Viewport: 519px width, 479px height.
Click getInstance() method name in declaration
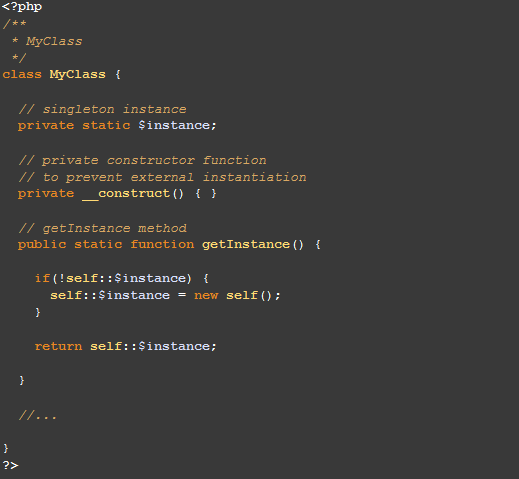(x=253, y=245)
